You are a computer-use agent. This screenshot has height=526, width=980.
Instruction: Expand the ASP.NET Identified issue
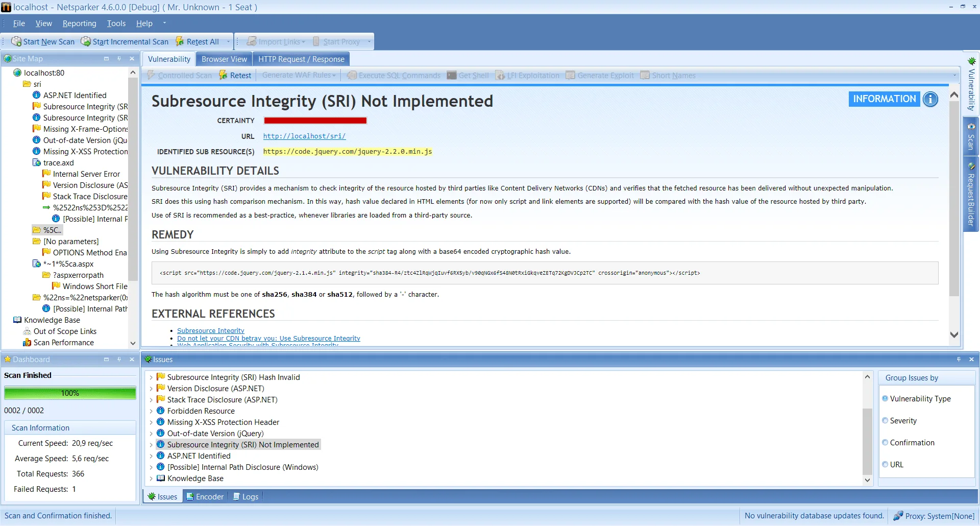pos(151,456)
